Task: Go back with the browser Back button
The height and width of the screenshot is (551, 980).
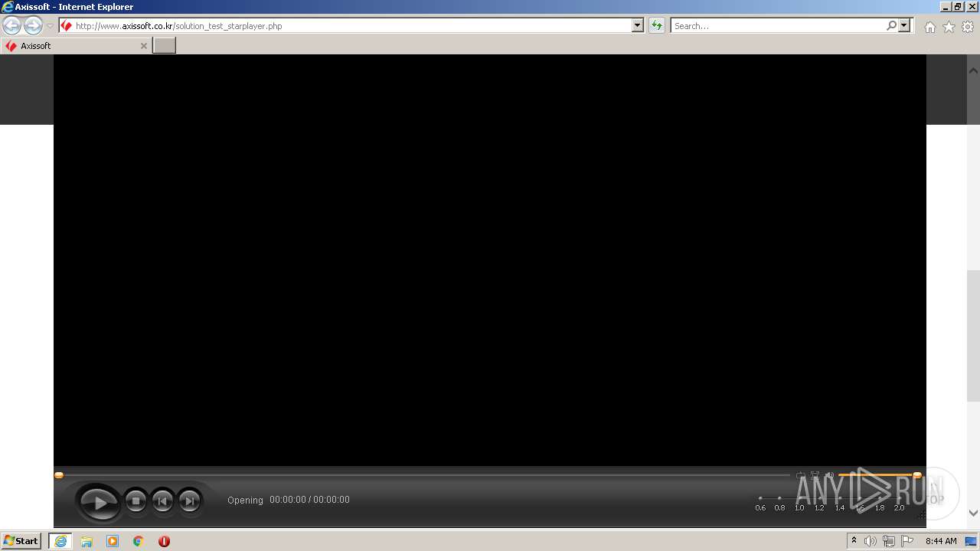Action: pos(11,26)
